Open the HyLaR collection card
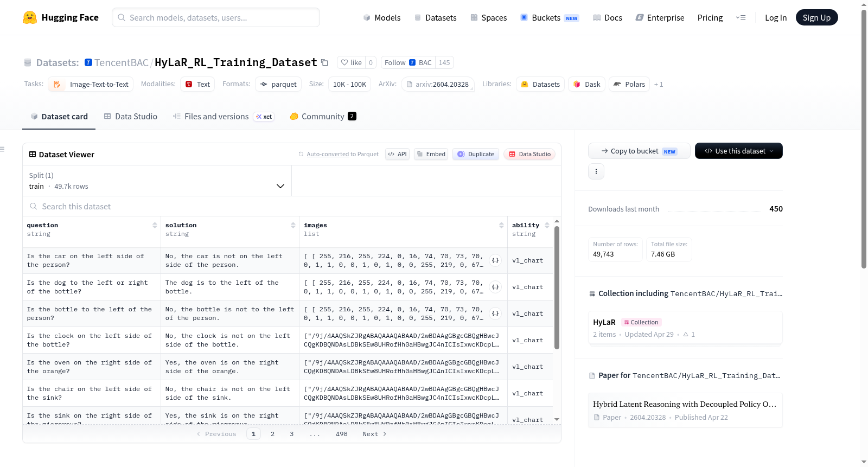This screenshot has height=467, width=868. click(685, 328)
